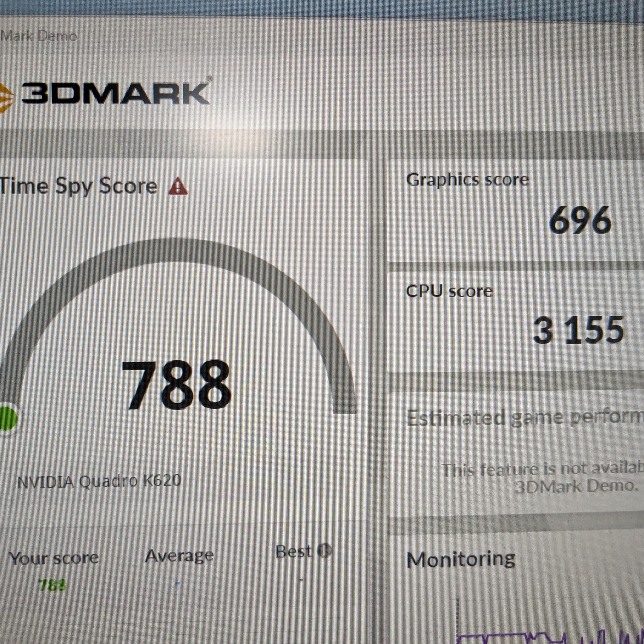Click the "This feature is not availab" message
This screenshot has height=644, width=644.
(543, 470)
